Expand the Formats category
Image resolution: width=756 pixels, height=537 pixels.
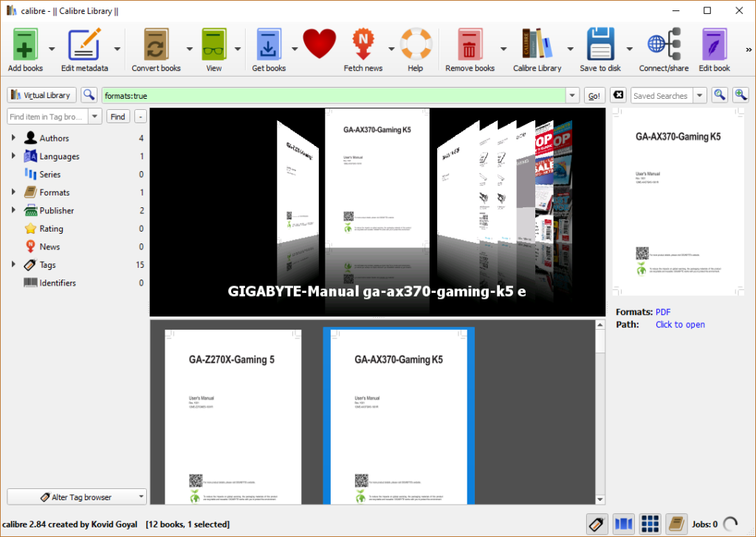click(13, 193)
